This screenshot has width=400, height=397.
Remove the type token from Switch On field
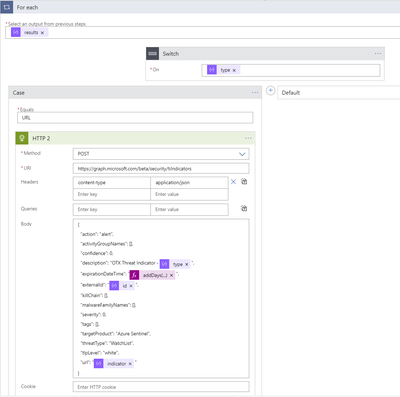pos(234,70)
